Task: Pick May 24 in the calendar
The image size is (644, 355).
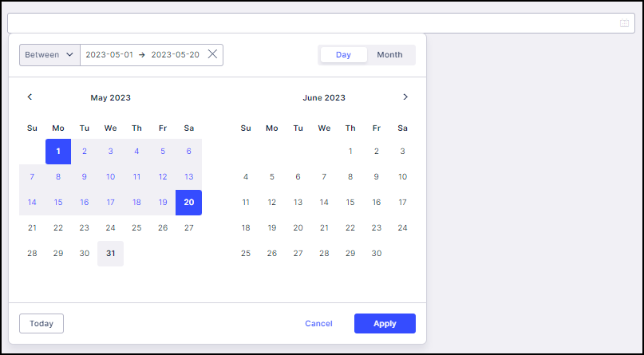Action: click(110, 228)
